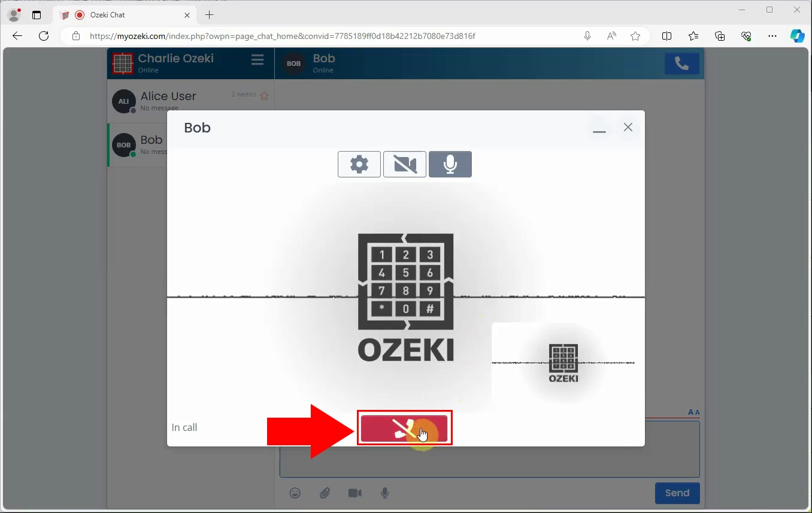Open call settings gear
The image size is (812, 513).
pyautogui.click(x=359, y=164)
